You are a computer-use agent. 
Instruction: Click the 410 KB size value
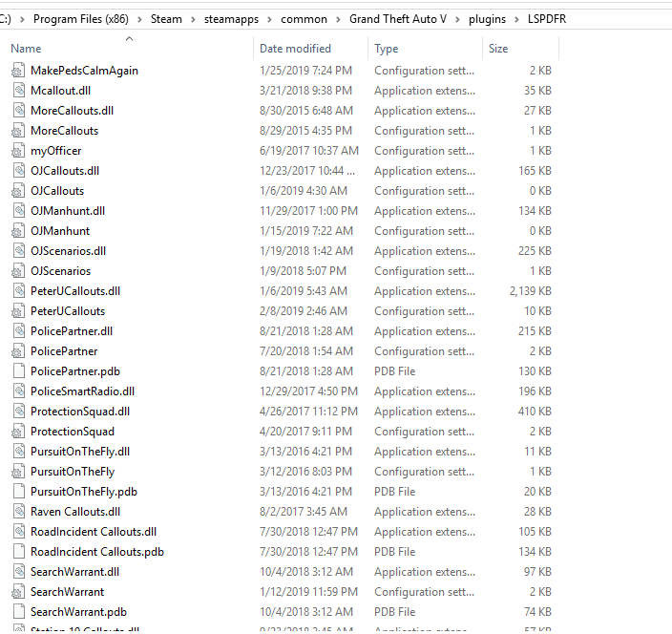point(535,412)
